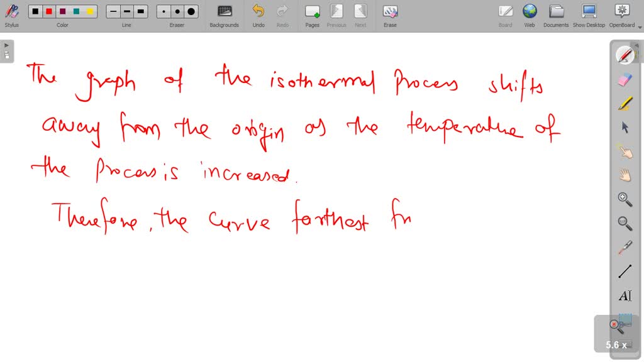Select the Eraser tool from the sidebar
Image resolution: width=644 pixels, height=362 pixels.
(625, 79)
